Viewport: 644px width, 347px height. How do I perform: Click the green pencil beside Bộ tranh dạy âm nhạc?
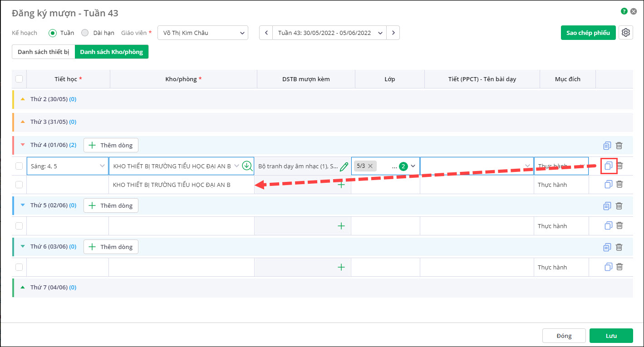pyautogui.click(x=344, y=166)
